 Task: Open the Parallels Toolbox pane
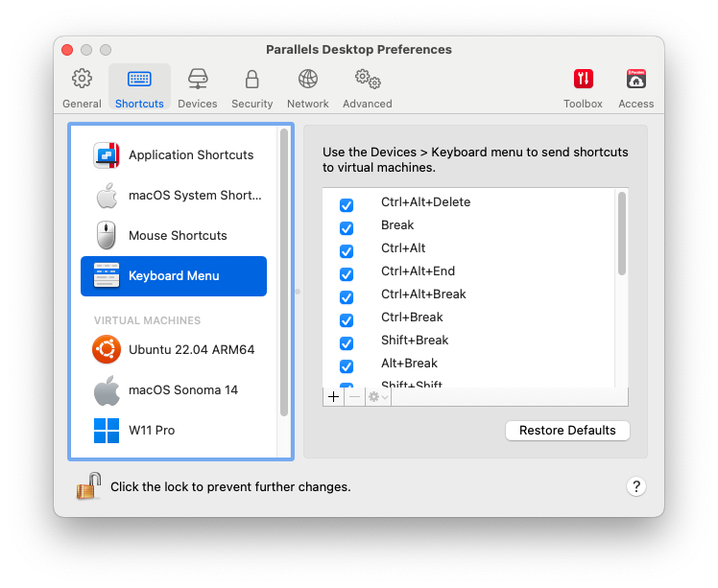click(x=583, y=87)
